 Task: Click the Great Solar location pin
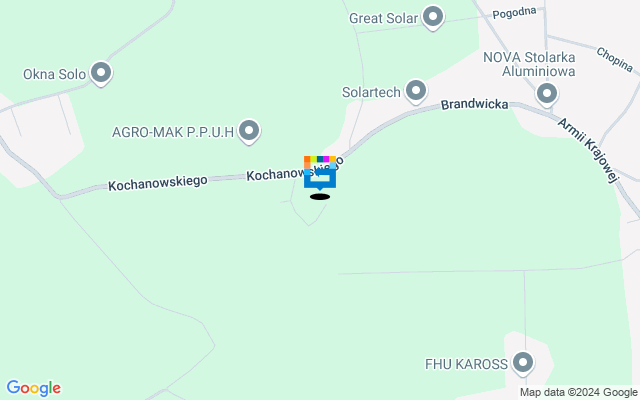point(433,18)
